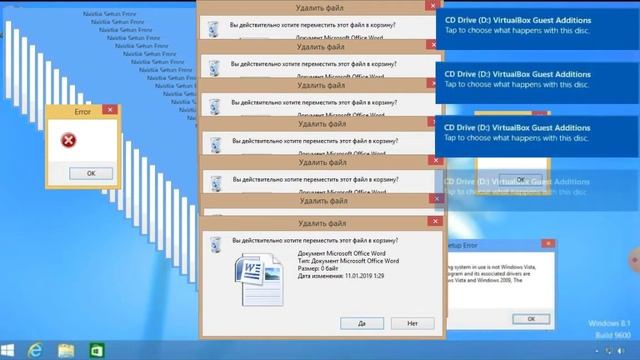Click the volume icon in system tray
The width and height of the screenshot is (640, 360).
coord(621,351)
